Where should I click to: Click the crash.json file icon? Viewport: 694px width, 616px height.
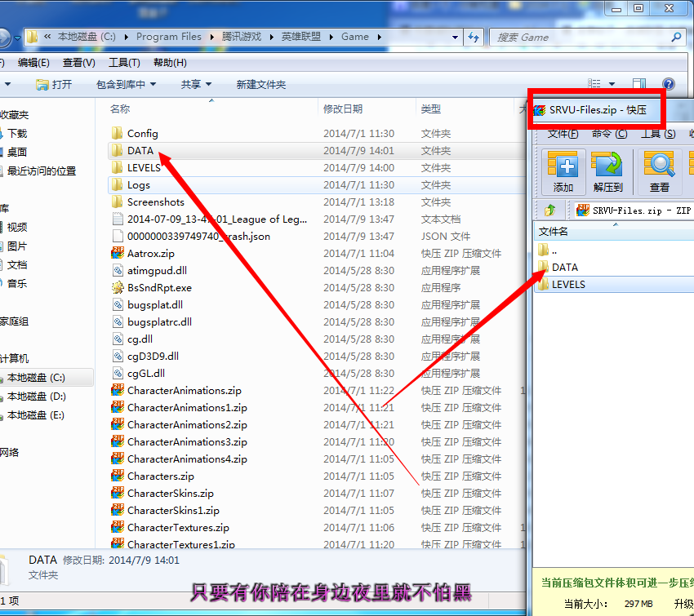pos(118,236)
